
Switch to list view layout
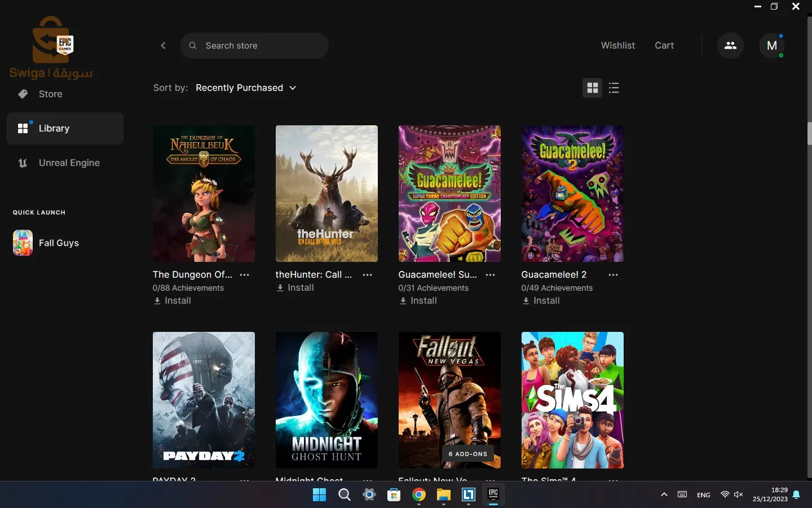[x=614, y=88]
